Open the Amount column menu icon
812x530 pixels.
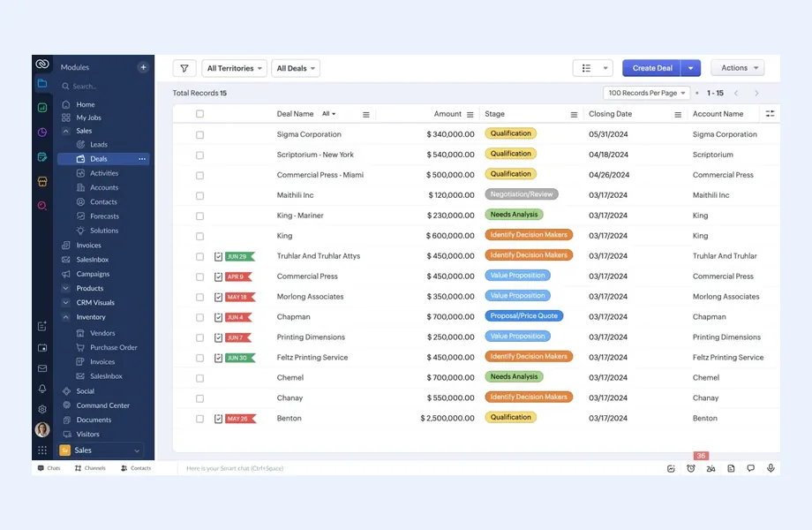tap(470, 115)
